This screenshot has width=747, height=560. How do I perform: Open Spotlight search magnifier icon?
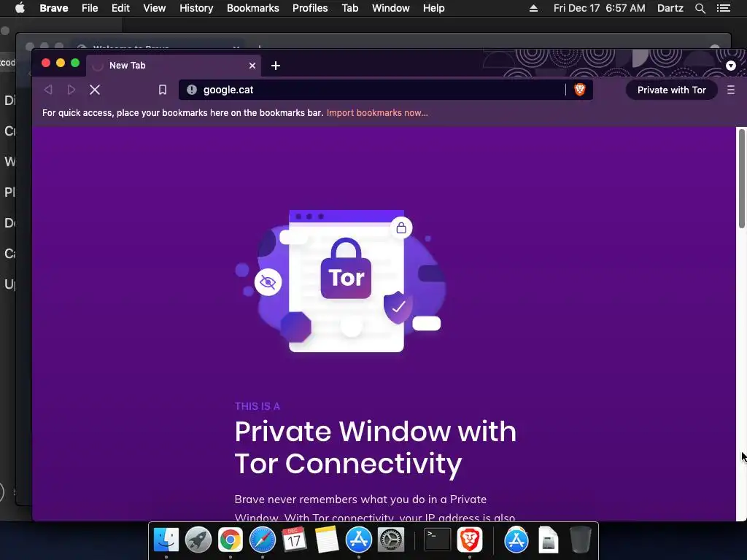[x=700, y=8]
